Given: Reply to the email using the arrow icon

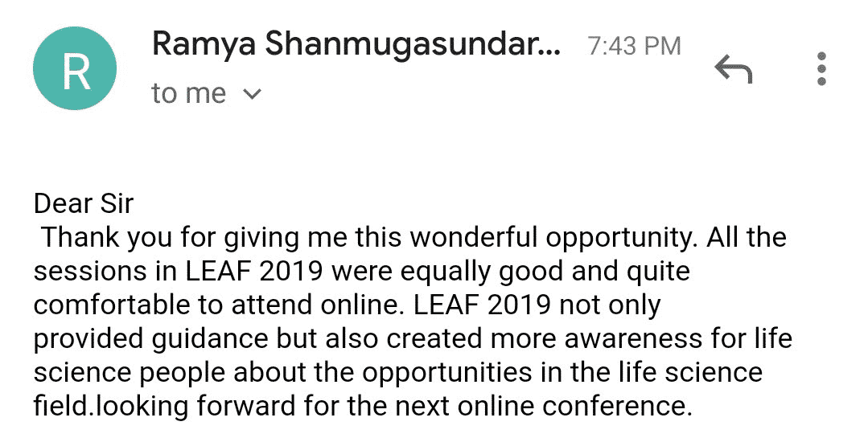Looking at the screenshot, I should coord(734,69).
